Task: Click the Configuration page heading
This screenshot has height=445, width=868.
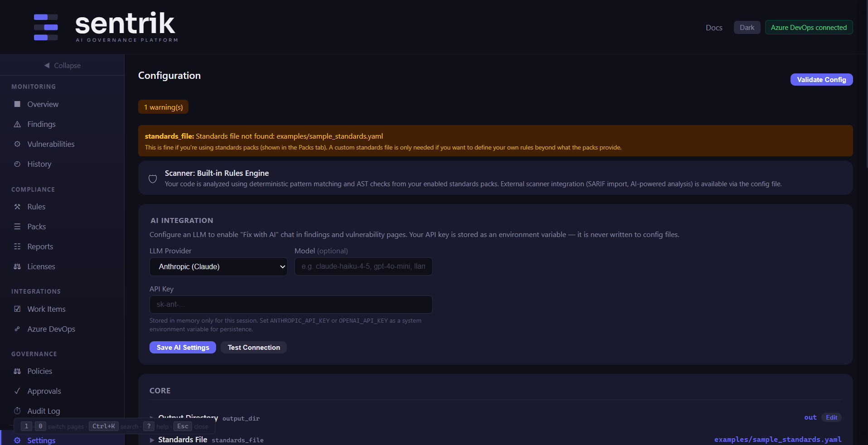Action: point(169,76)
